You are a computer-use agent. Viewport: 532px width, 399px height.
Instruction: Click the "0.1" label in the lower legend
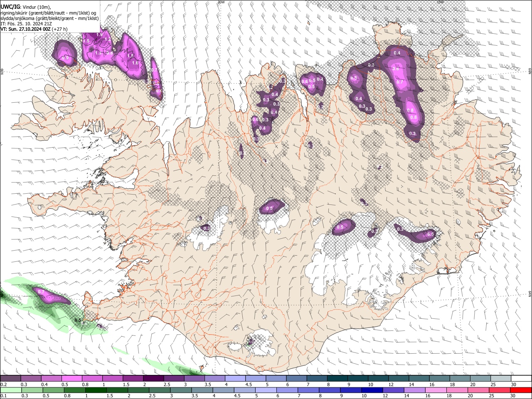point(4,396)
